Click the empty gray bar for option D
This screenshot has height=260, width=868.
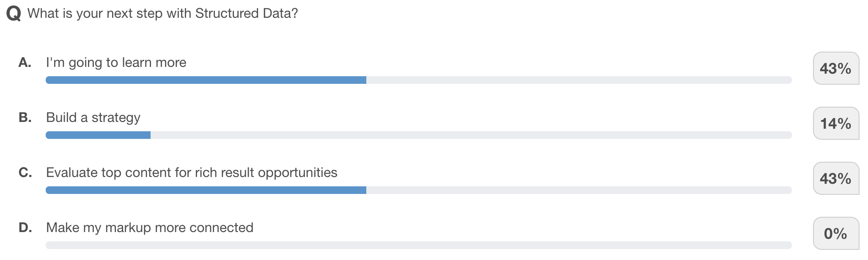418,245
